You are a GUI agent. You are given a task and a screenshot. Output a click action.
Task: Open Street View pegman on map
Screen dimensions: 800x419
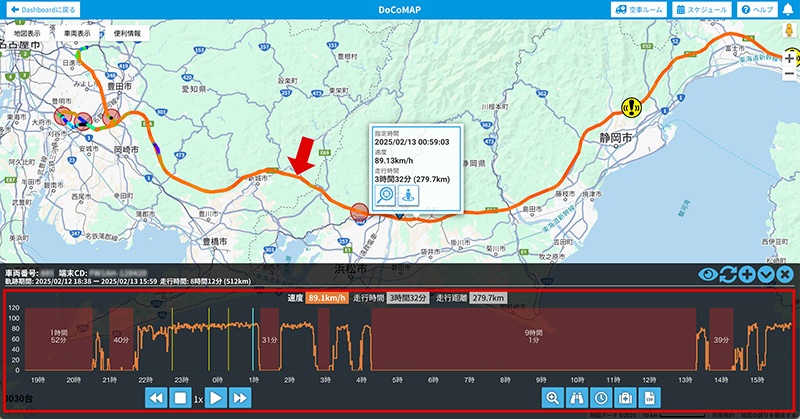pos(788,34)
